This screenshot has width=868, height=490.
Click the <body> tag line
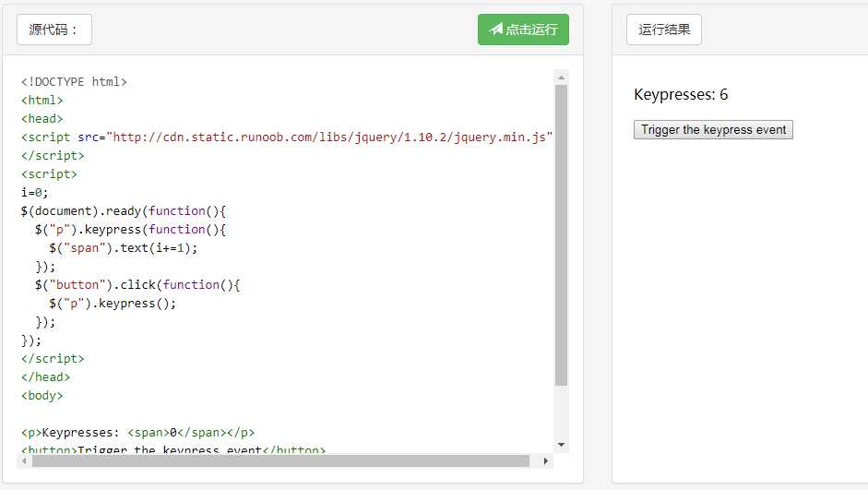(x=42, y=395)
